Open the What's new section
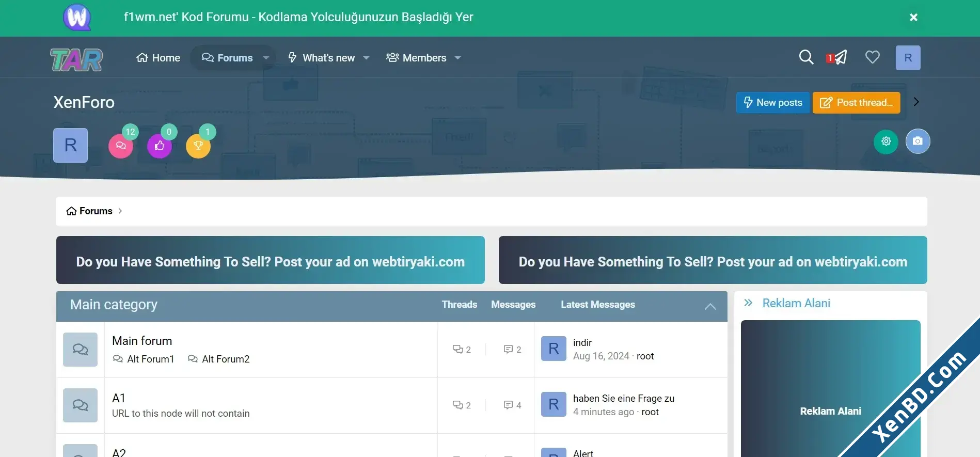 tap(322, 58)
